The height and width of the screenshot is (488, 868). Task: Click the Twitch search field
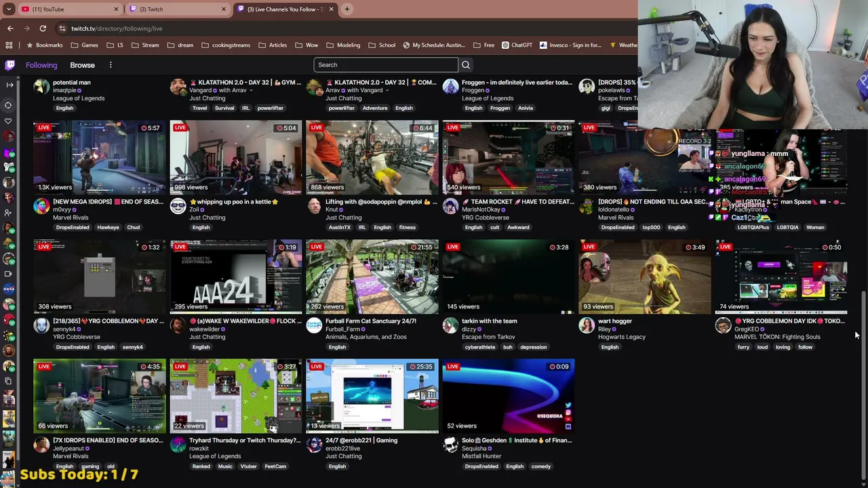pos(386,65)
